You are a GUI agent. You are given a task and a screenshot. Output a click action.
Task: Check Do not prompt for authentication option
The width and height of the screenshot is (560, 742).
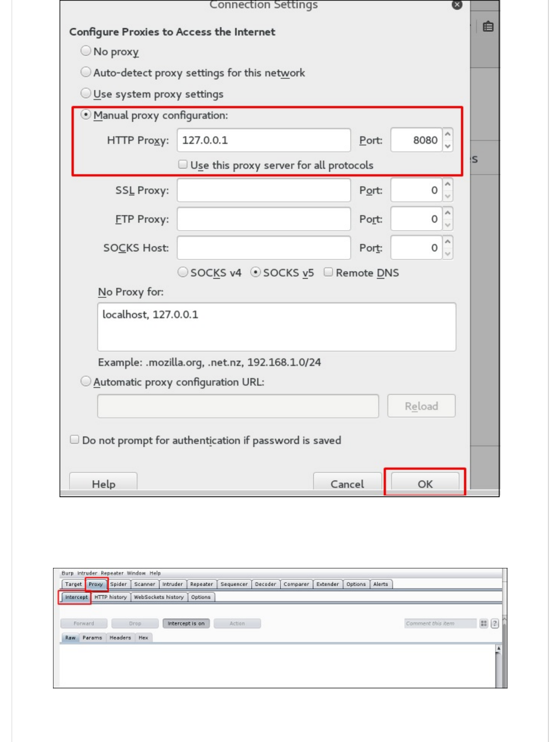coord(75,440)
